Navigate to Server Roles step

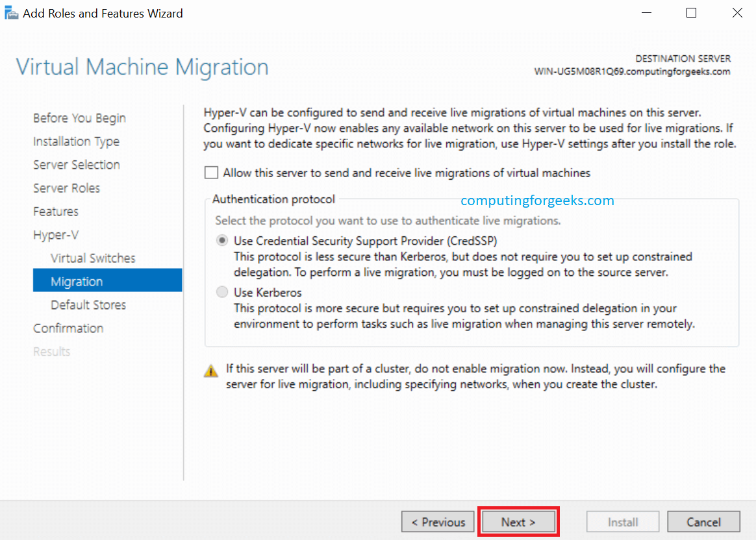66,188
